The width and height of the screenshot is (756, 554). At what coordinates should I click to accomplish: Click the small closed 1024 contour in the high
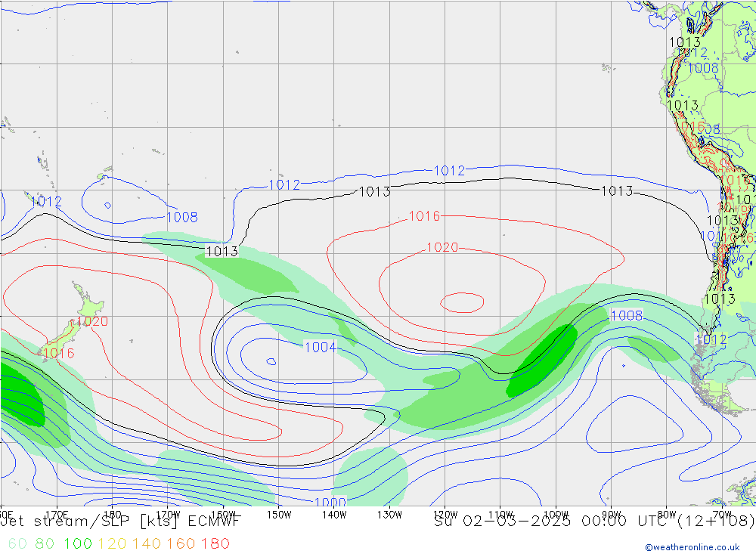point(462,303)
